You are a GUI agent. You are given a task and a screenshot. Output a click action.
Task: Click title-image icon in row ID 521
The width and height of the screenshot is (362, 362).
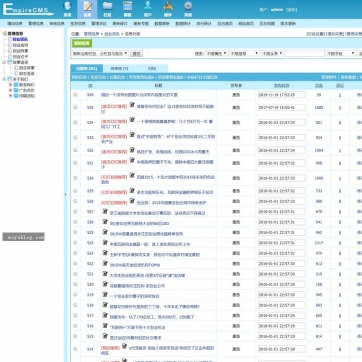(x=105, y=274)
